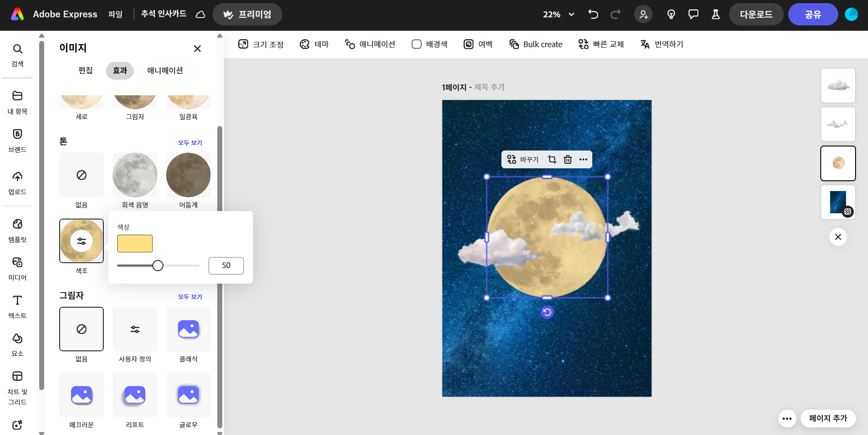
Task: Open 여백 margins in the top toolbar
Action: pos(478,44)
